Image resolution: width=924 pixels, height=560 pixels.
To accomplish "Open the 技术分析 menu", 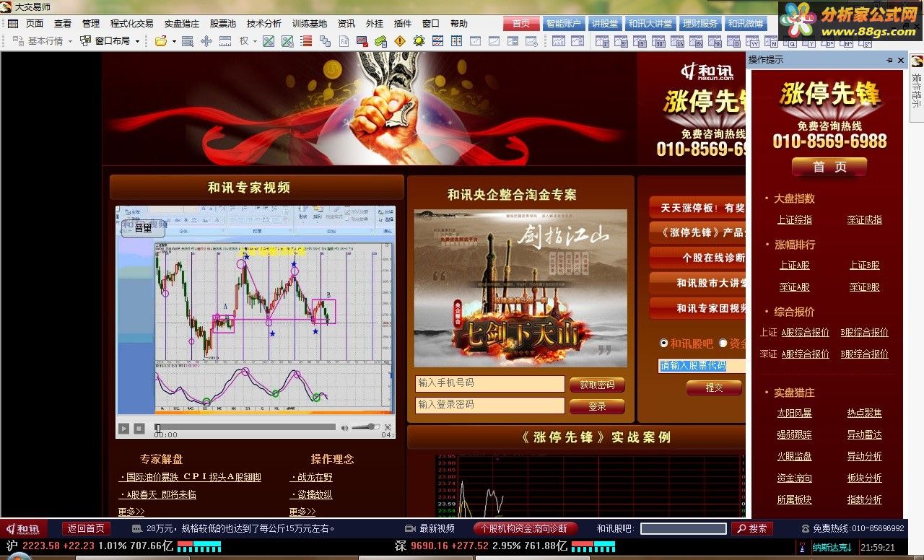I will click(263, 23).
